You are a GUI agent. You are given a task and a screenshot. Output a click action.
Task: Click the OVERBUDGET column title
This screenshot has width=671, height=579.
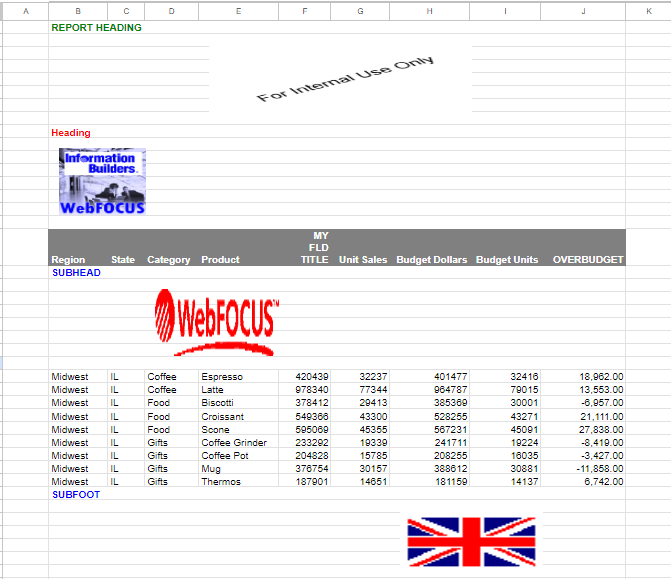[x=588, y=260]
